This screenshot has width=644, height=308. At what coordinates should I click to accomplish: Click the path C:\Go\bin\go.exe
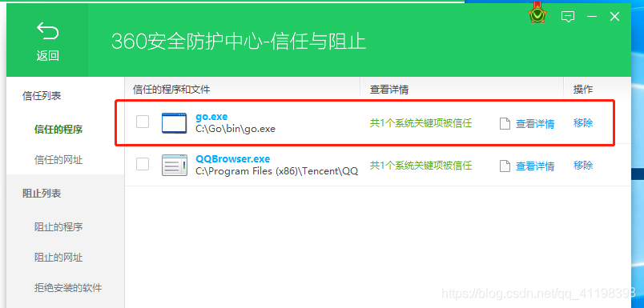click(x=235, y=129)
